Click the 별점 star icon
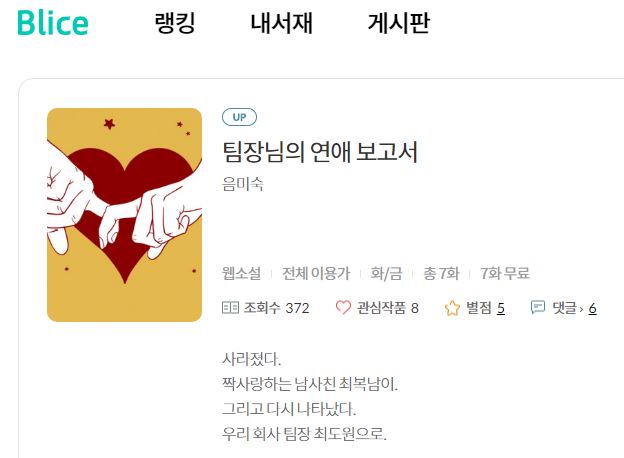624x458 pixels. click(x=452, y=308)
